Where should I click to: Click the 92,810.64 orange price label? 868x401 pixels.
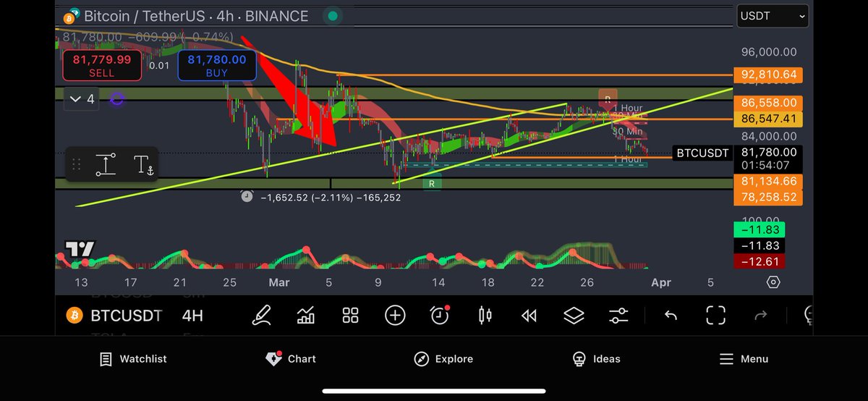click(x=769, y=75)
